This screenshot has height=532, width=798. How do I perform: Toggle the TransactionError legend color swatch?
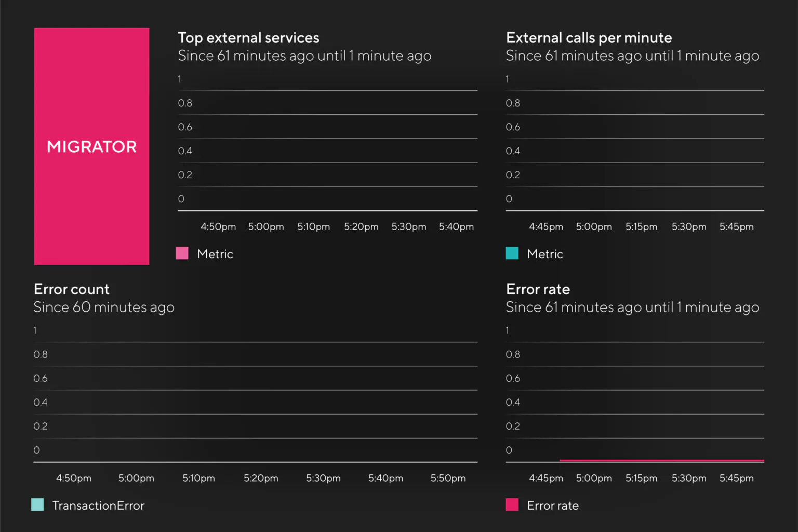(37, 505)
